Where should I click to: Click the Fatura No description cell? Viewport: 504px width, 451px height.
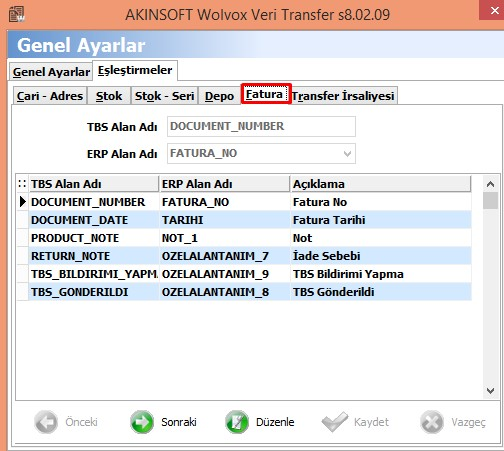(x=381, y=202)
